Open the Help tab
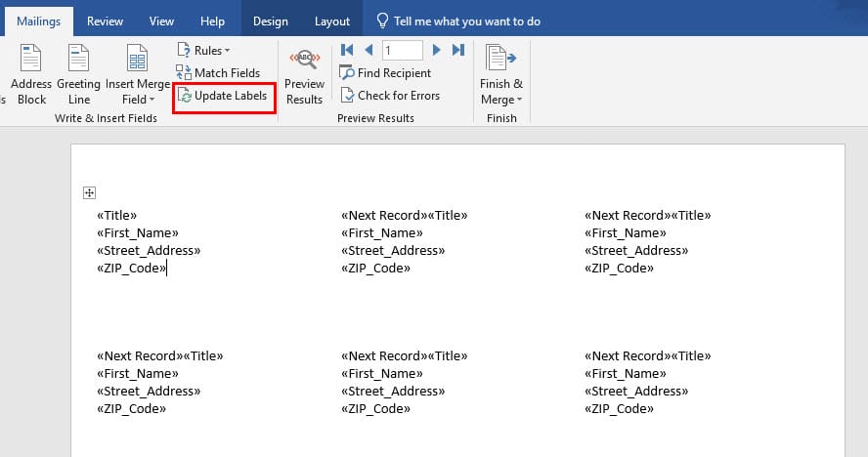This screenshot has width=868, height=457. tap(212, 21)
